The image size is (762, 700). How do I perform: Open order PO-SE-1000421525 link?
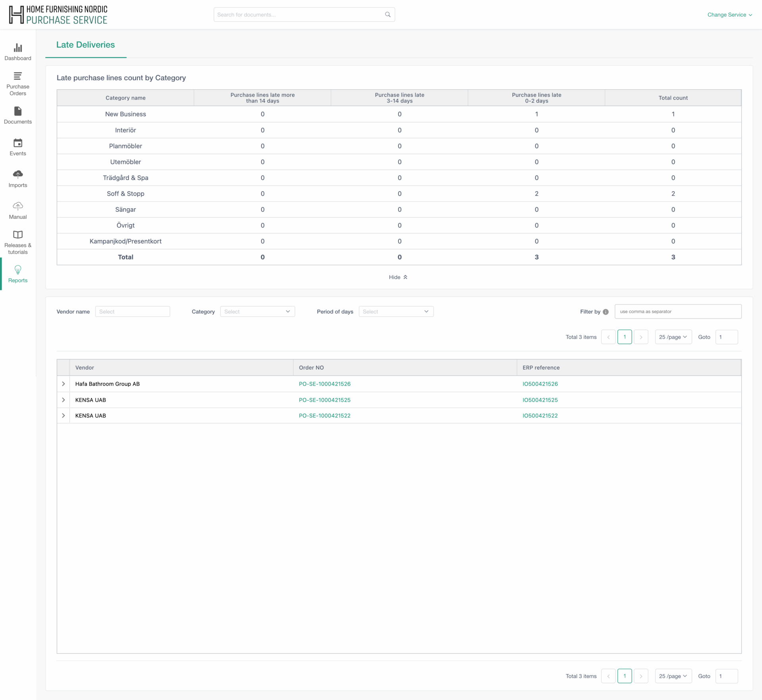(x=325, y=400)
